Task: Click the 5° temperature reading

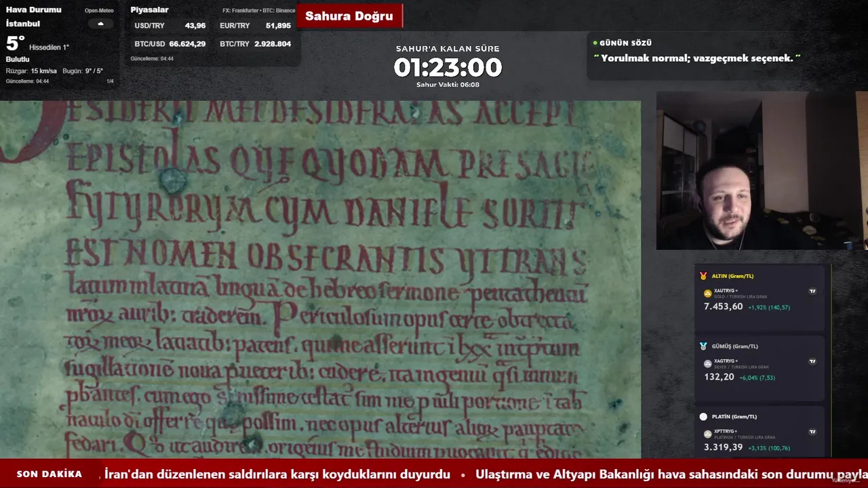Action: [16, 43]
